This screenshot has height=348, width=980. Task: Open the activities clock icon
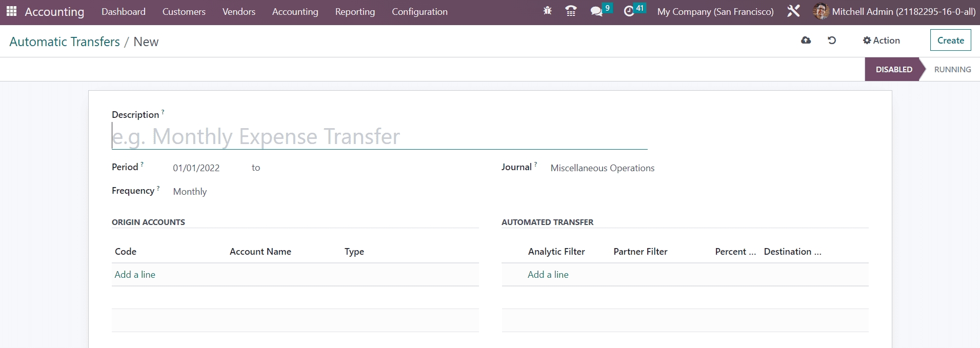[629, 11]
